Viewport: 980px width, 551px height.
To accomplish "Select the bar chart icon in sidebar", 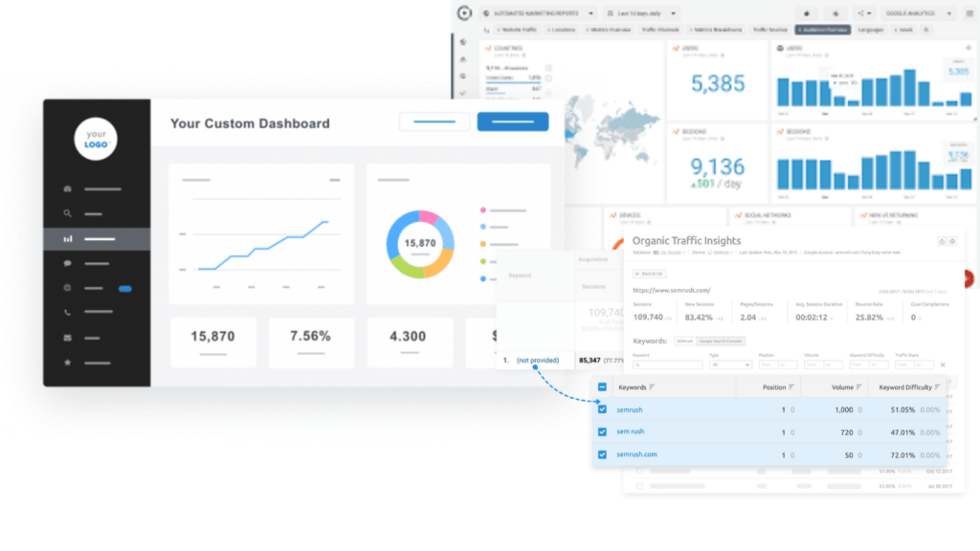I will click(68, 238).
